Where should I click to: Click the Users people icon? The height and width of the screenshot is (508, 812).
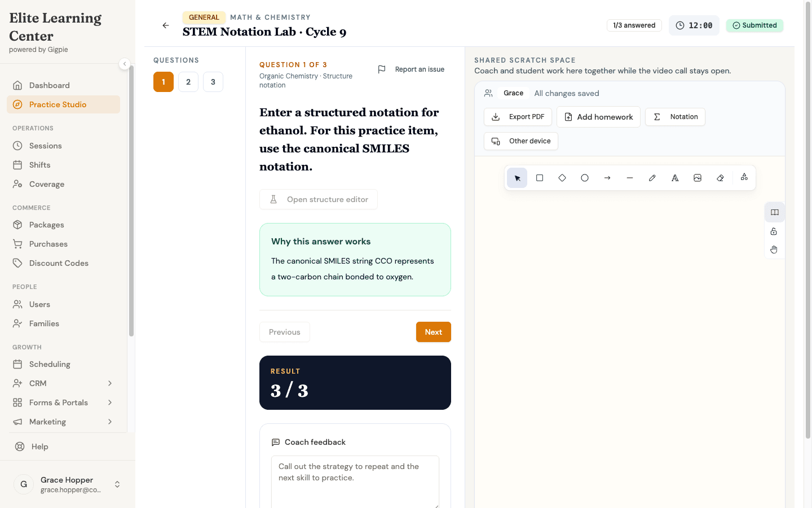coord(17,304)
